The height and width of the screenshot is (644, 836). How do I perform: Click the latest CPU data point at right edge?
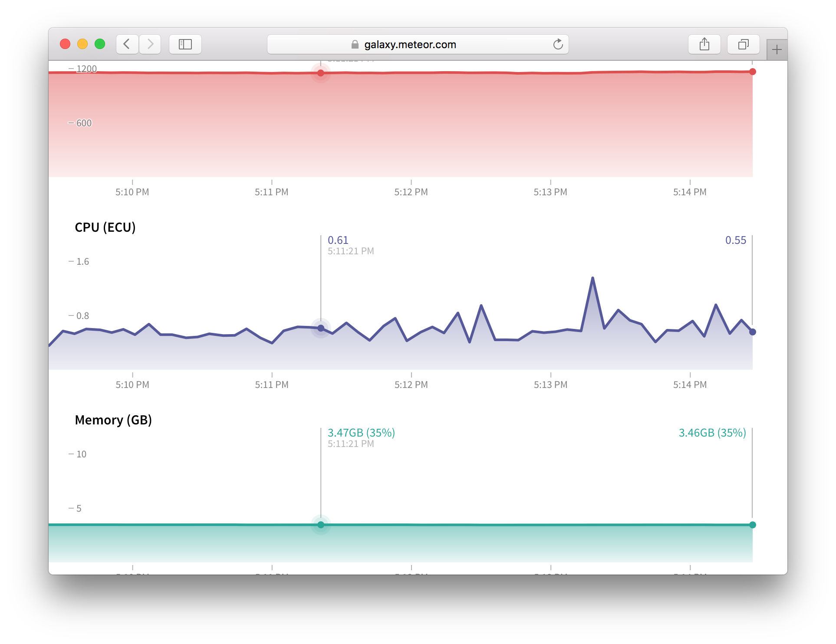pyautogui.click(x=753, y=332)
